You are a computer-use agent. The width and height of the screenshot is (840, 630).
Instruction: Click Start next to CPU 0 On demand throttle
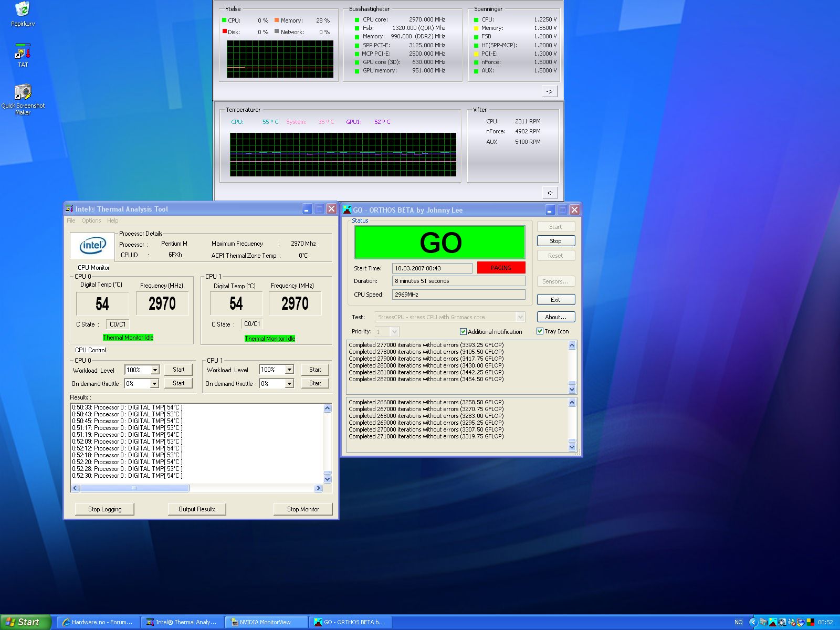pyautogui.click(x=178, y=383)
